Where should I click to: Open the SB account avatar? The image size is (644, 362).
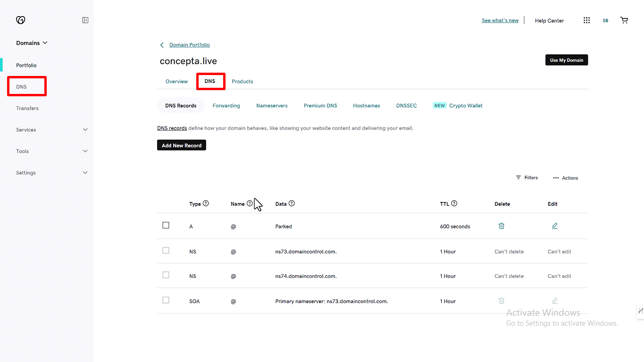(x=605, y=21)
